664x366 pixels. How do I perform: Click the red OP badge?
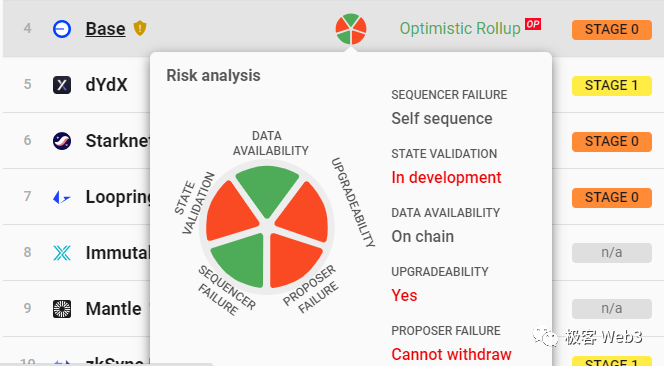tap(533, 24)
